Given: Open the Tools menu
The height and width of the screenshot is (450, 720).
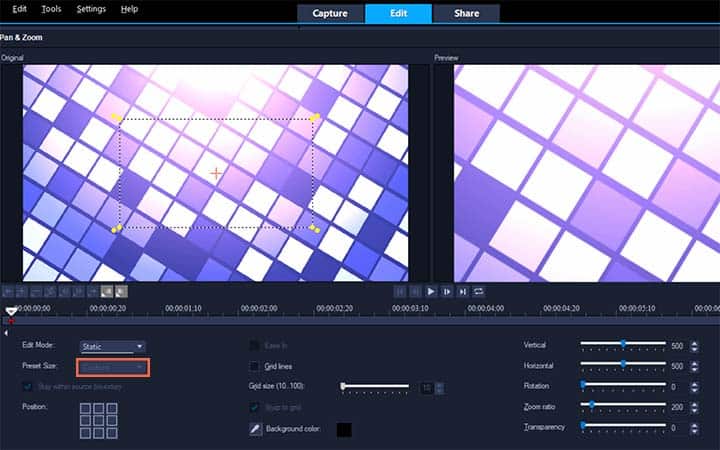Looking at the screenshot, I should coord(51,9).
